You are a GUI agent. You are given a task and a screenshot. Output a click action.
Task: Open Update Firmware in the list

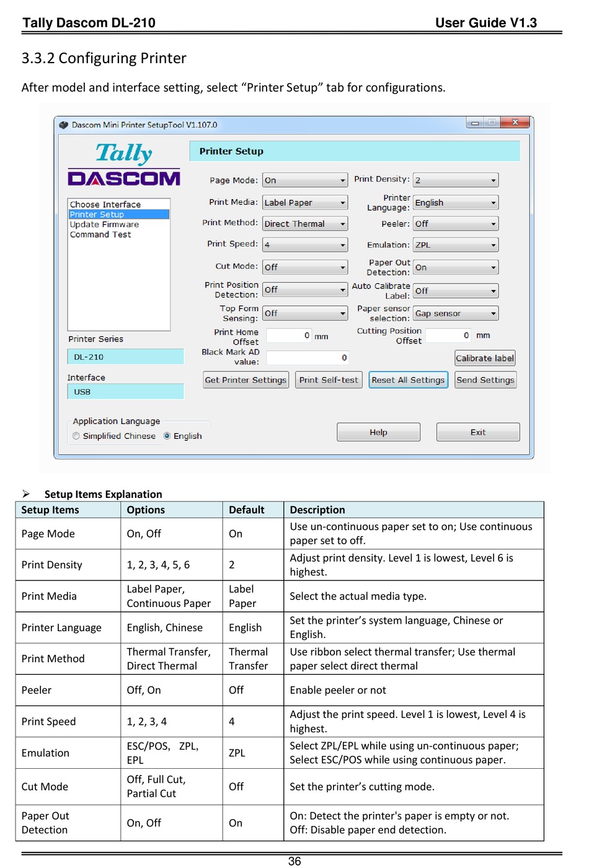pyautogui.click(x=118, y=224)
